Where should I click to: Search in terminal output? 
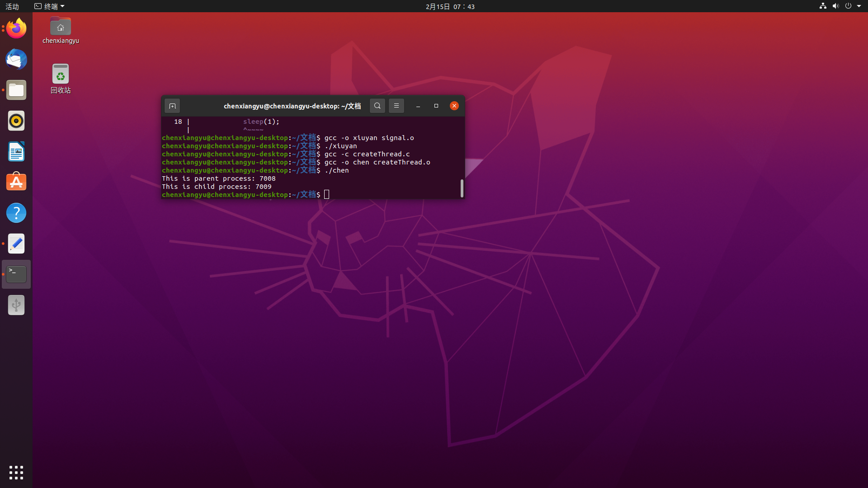click(x=377, y=106)
